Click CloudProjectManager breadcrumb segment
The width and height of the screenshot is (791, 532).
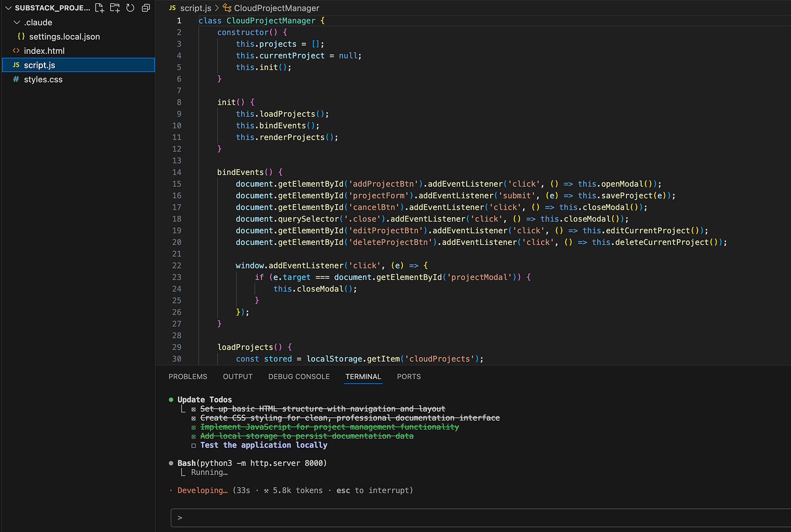click(x=277, y=8)
